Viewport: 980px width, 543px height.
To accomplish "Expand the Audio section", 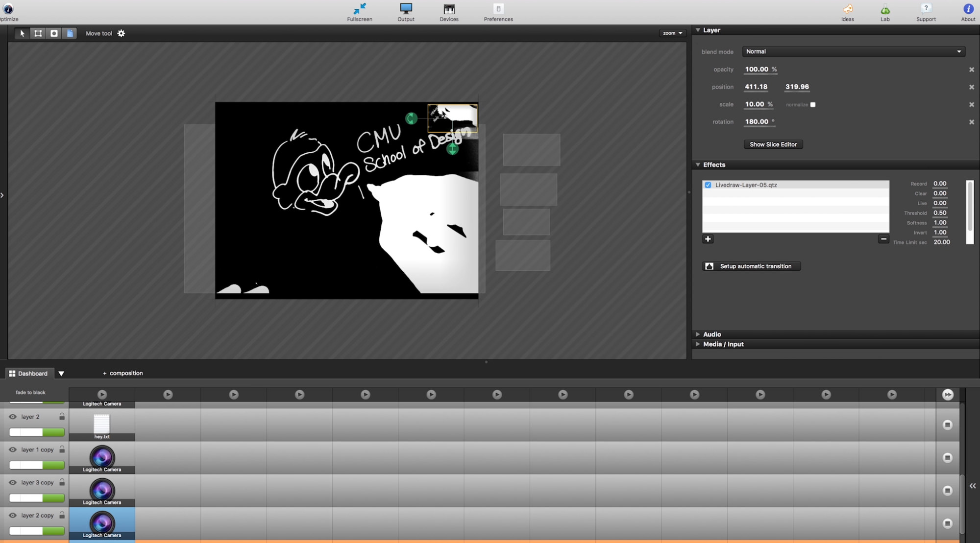I will (x=698, y=334).
